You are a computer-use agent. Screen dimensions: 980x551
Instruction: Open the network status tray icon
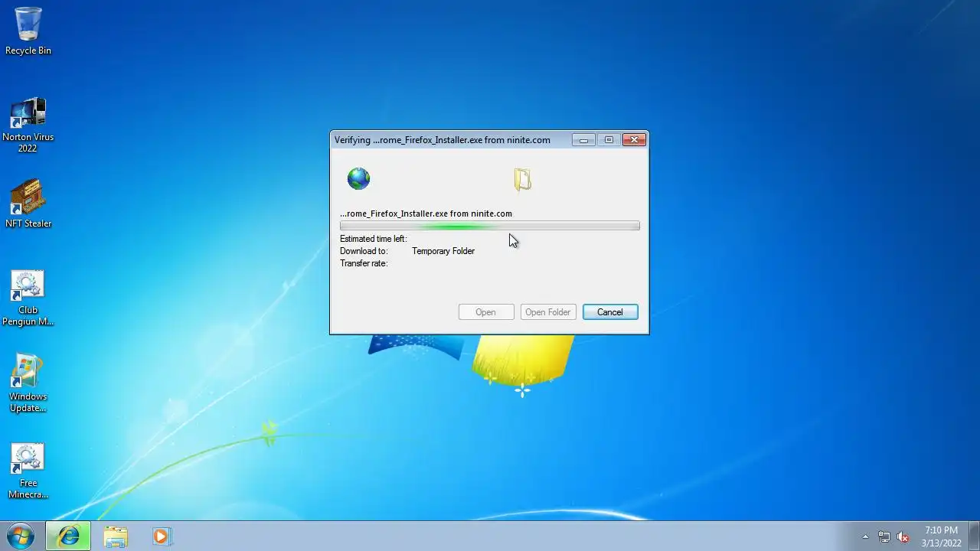(x=884, y=536)
